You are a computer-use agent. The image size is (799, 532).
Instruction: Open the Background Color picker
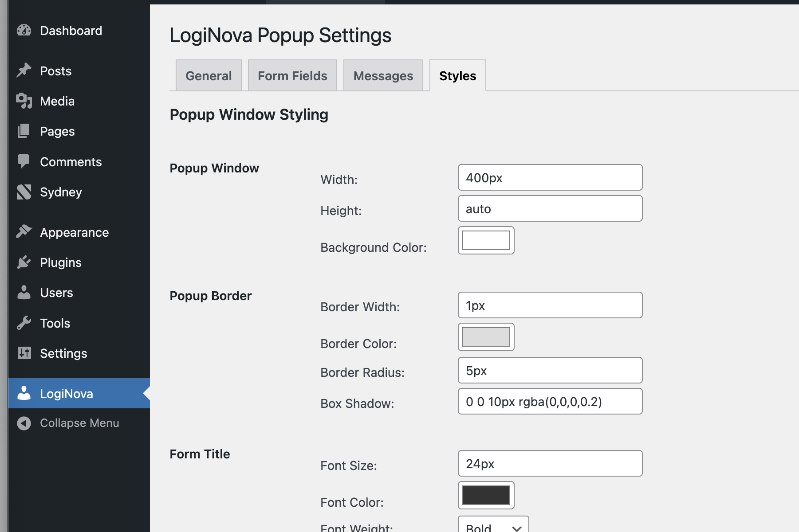pyautogui.click(x=486, y=240)
